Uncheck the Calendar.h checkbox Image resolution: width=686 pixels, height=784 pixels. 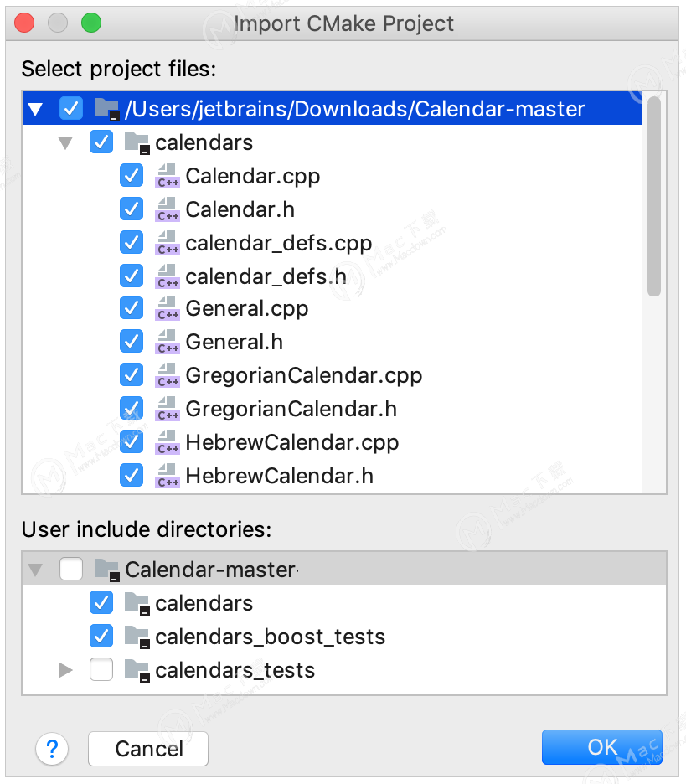(x=131, y=209)
